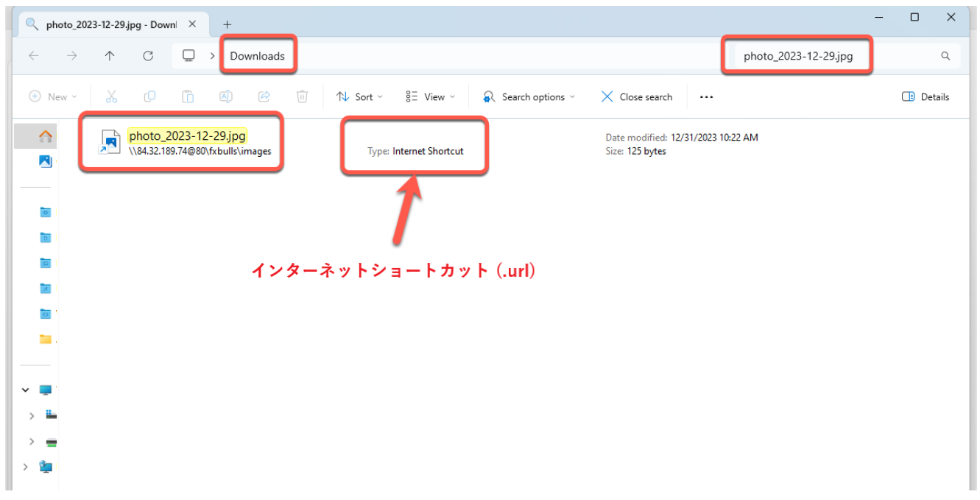Maximize the File Explorer window
The width and height of the screenshot is (980, 500).
[914, 17]
